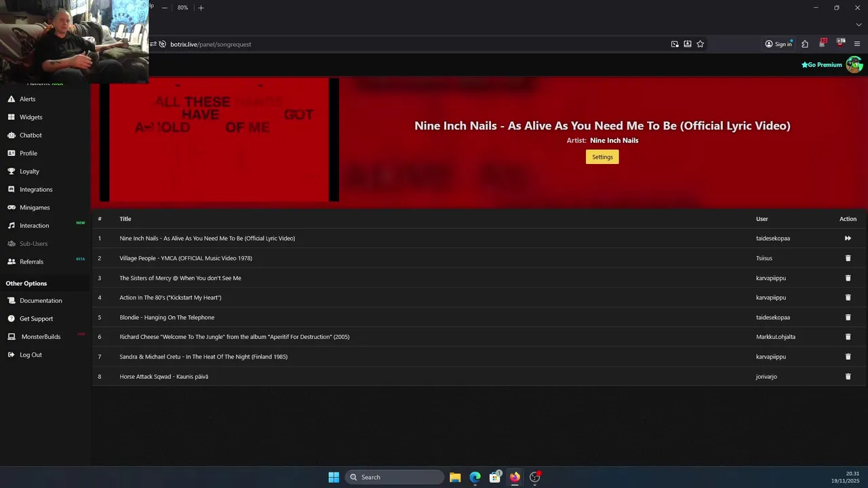
Task: Click the 80% zoom level indicator
Action: pyautogui.click(x=182, y=7)
